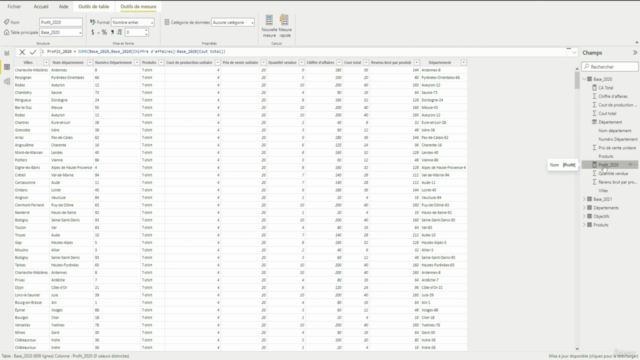
Task: Click calculated column icon beside Département field
Action: pos(594,122)
